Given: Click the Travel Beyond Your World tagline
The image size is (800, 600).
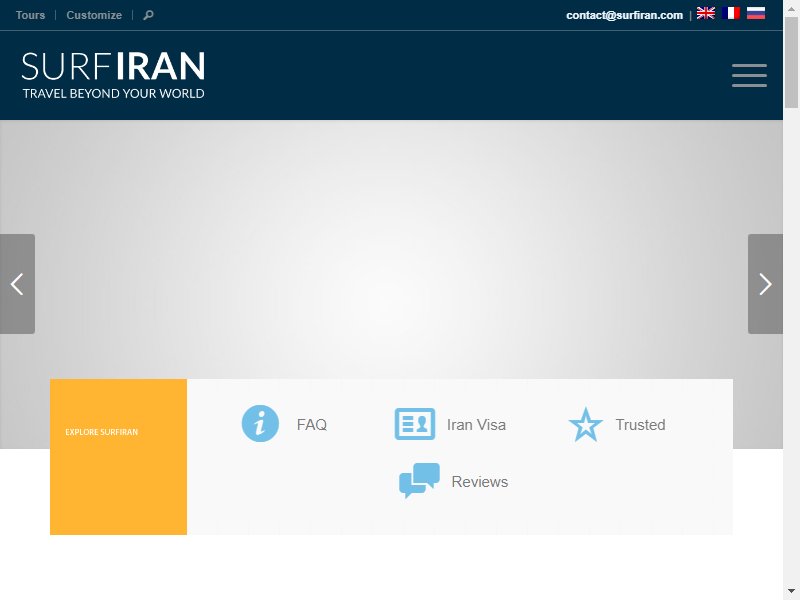Looking at the screenshot, I should 113,93.
